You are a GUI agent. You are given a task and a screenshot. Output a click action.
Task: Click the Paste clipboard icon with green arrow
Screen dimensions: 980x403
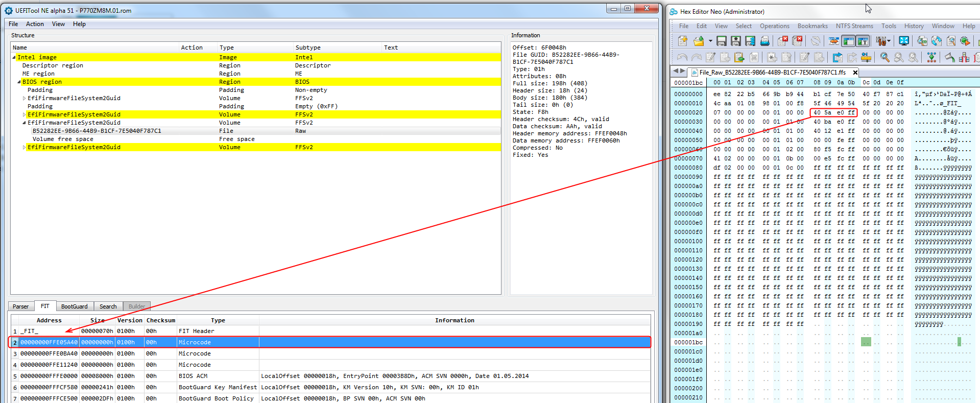pos(739,57)
